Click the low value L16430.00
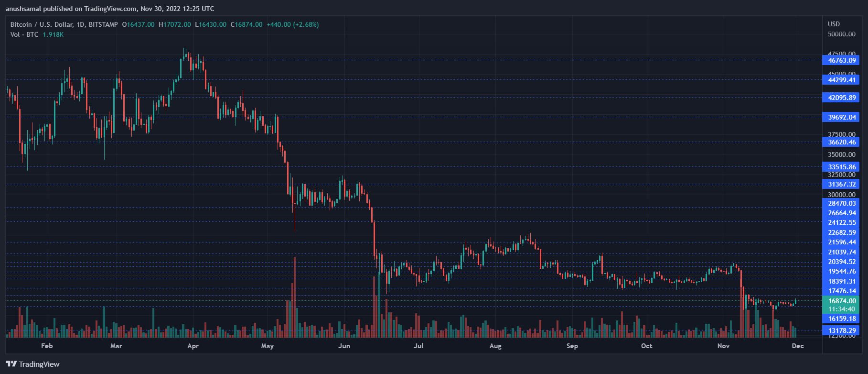 coord(211,24)
